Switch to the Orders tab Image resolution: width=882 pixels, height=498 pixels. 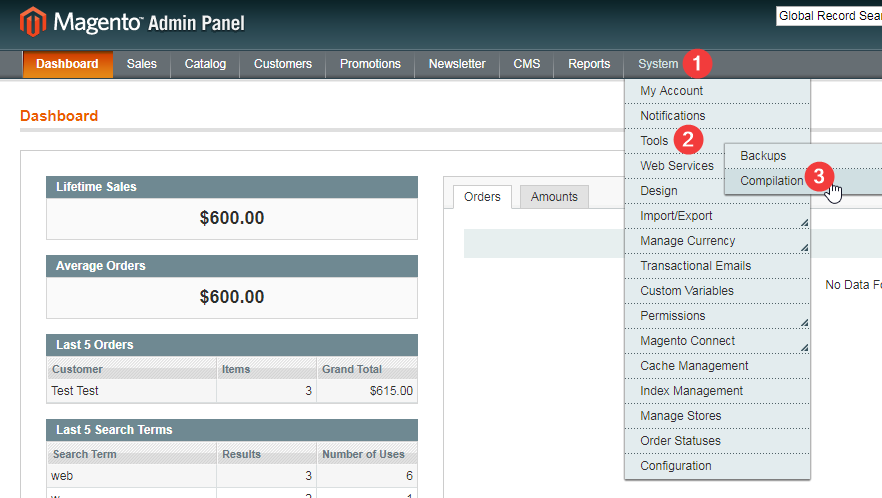(x=482, y=197)
